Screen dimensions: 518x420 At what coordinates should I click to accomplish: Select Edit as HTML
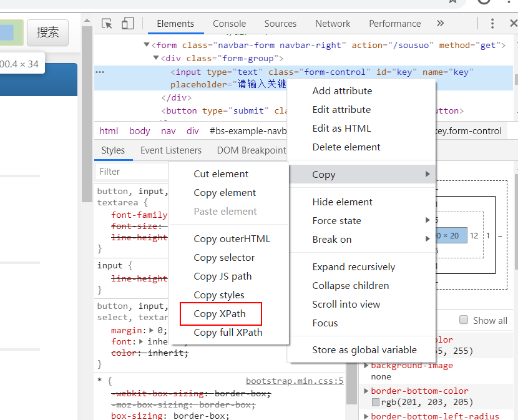(x=341, y=128)
